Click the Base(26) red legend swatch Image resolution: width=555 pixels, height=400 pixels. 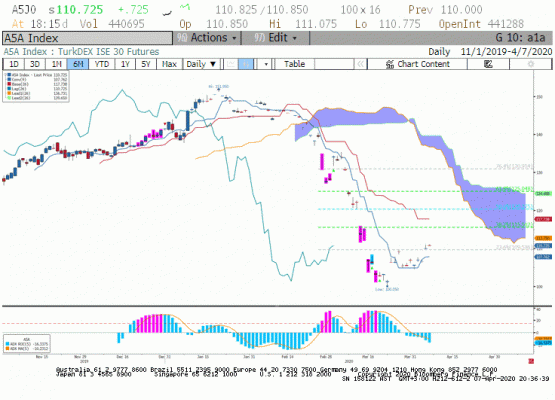(10, 84)
